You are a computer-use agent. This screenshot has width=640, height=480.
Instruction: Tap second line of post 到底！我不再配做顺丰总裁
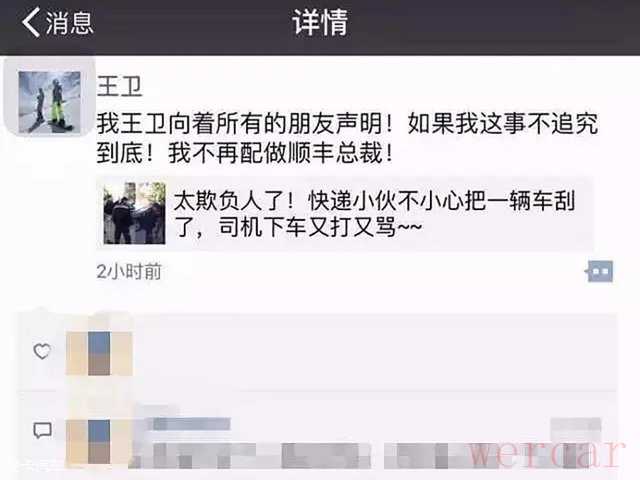coord(244,153)
